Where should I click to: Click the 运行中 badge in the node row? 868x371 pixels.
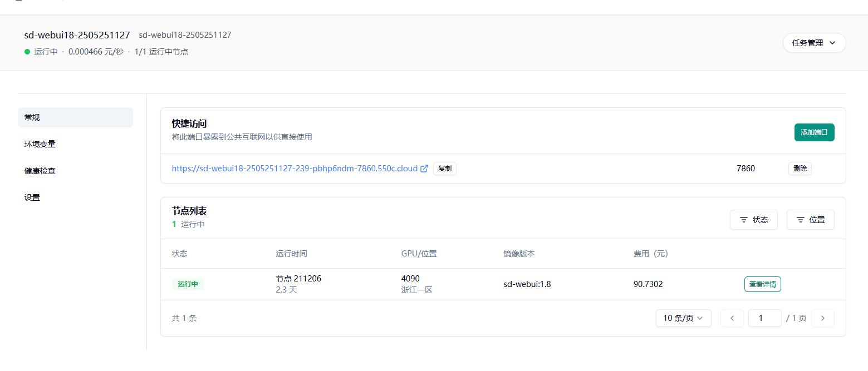pos(188,284)
